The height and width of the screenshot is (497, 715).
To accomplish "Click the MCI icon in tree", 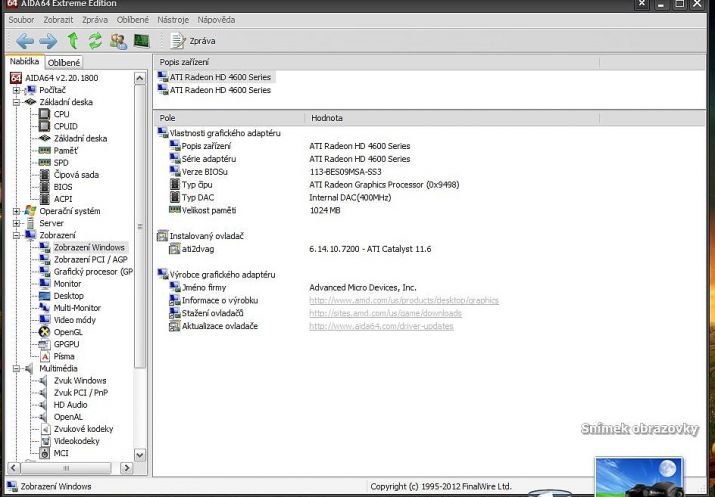I will 44,453.
